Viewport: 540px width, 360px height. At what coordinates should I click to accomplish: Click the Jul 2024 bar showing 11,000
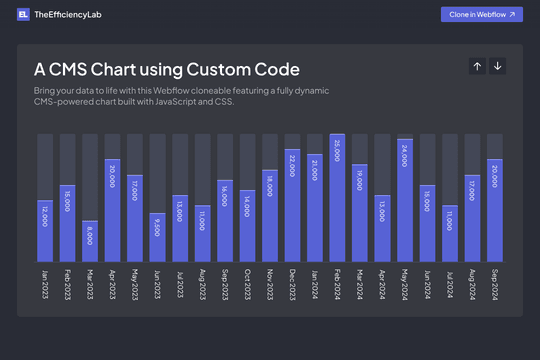pyautogui.click(x=450, y=234)
